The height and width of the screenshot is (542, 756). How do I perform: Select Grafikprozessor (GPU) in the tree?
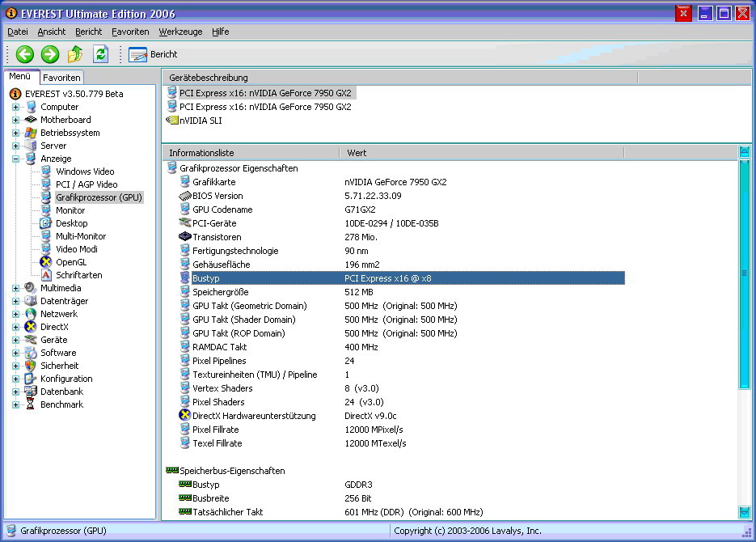tap(99, 197)
